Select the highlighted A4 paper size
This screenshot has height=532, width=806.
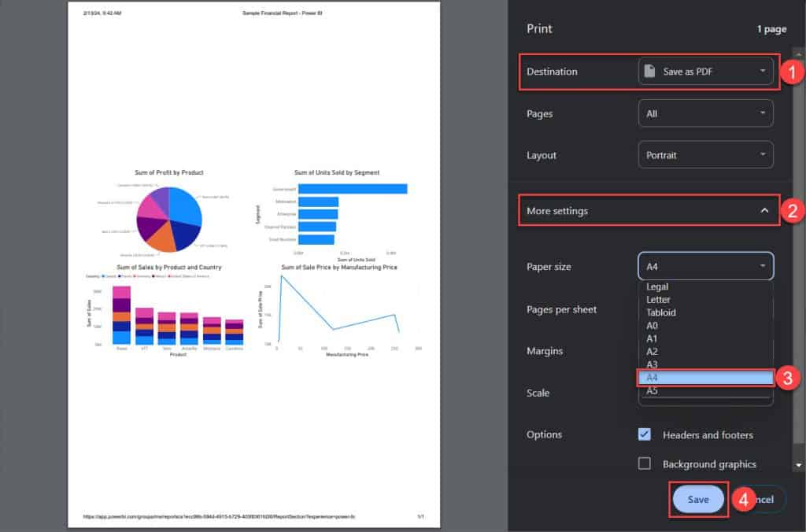click(705, 377)
